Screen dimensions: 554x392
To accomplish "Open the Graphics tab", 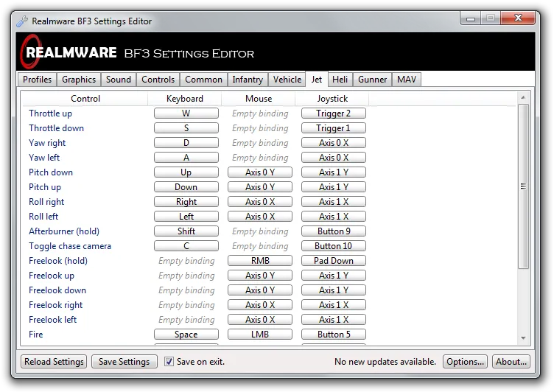I will pyautogui.click(x=79, y=80).
